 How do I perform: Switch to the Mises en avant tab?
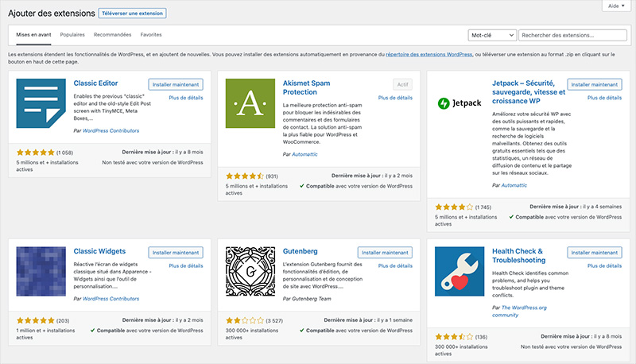33,35
